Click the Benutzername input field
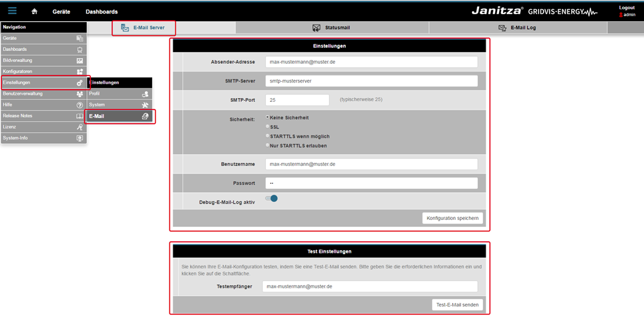 coord(372,164)
